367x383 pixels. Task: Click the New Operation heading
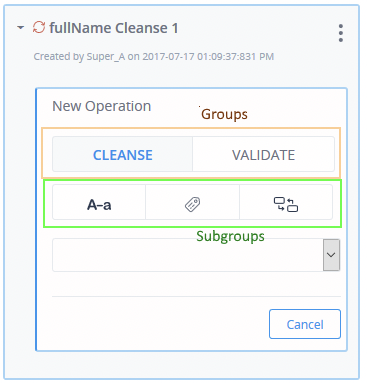point(102,106)
